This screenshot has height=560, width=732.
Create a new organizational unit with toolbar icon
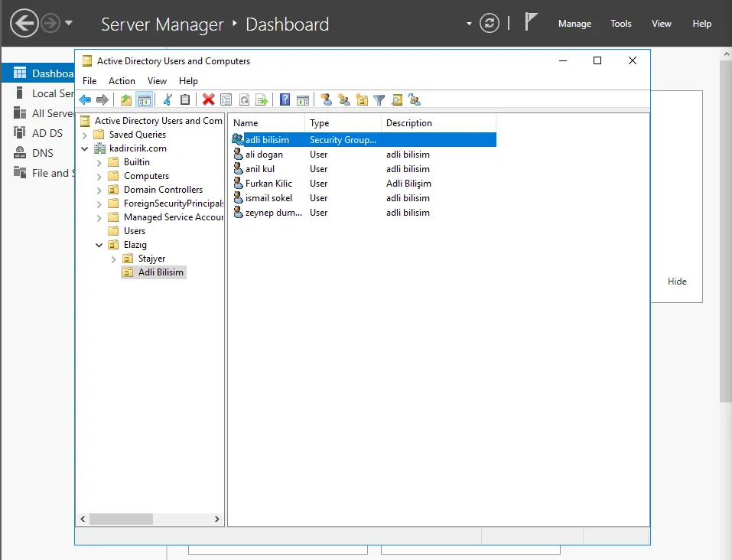click(362, 99)
